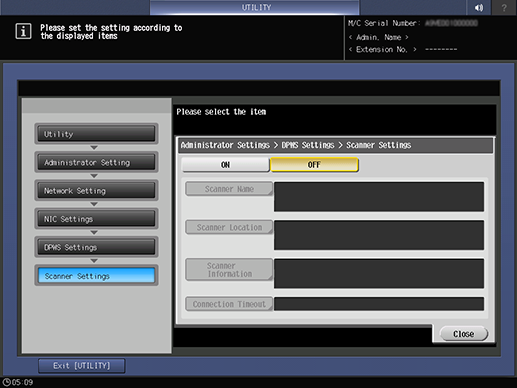This screenshot has width=517, height=388.
Task: Click the arrow below DPWS Settings
Action: 94,261
